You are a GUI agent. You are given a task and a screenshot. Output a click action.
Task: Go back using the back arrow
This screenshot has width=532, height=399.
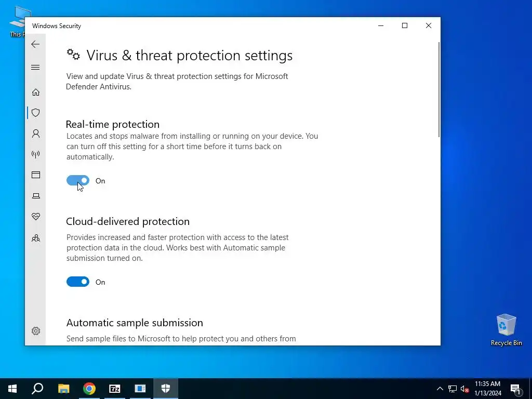point(35,44)
